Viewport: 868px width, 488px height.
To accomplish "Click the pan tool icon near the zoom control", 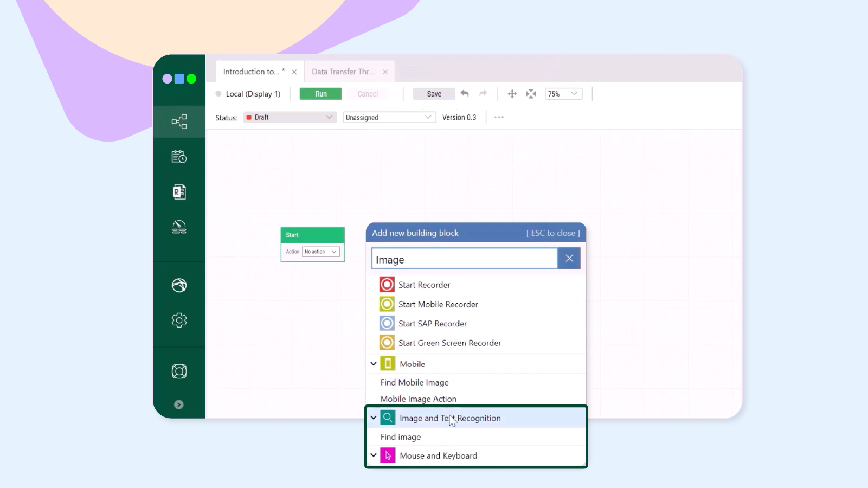I will coord(512,93).
